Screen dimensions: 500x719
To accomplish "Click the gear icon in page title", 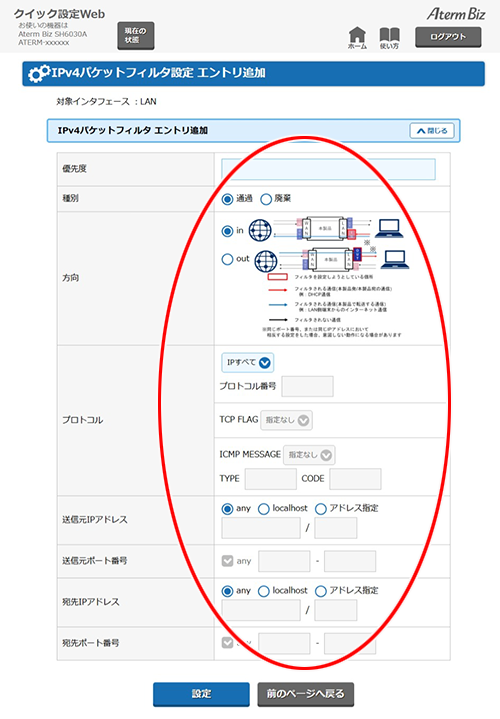I will 39,73.
